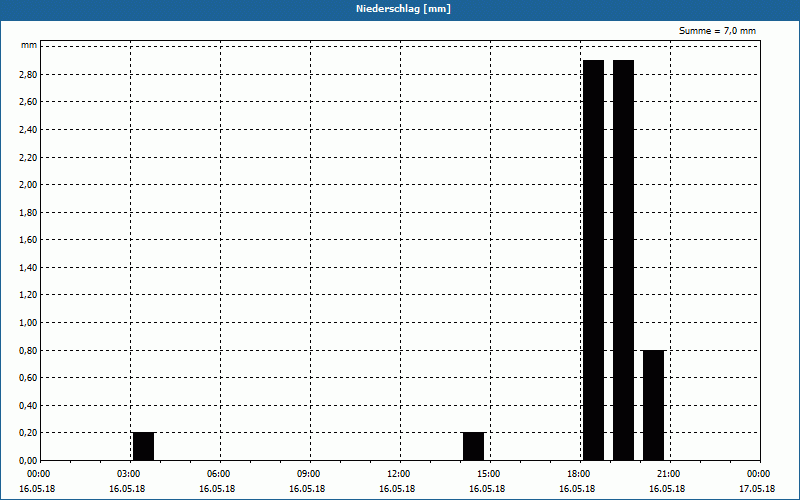800x500 pixels.
Task: Click the 0,20 mm bar after 03:00
Action: pyautogui.click(x=143, y=446)
